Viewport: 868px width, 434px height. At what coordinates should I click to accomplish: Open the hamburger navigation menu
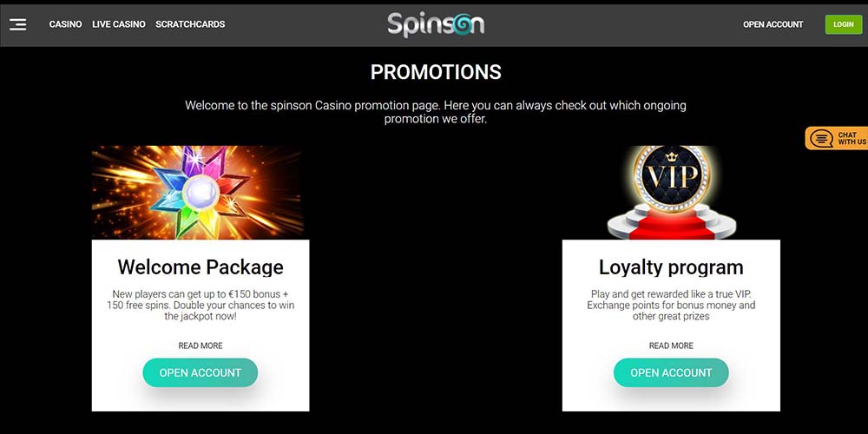18,24
